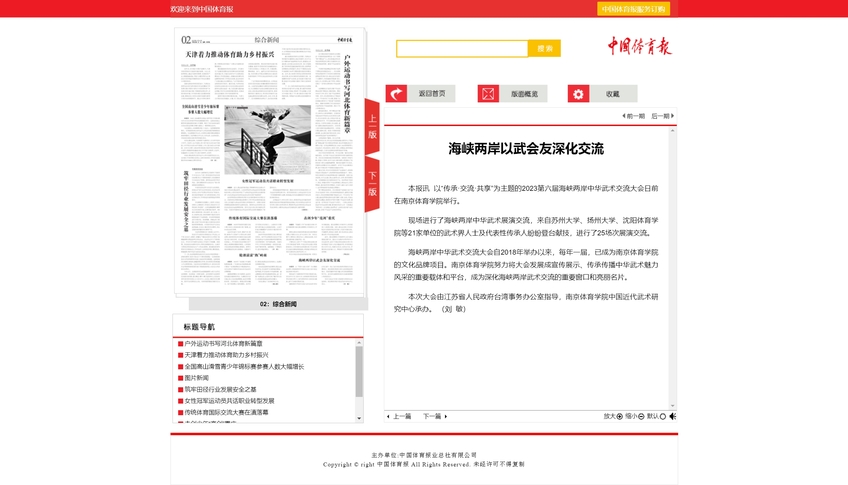Click the search text input field
Image resolution: width=848 pixels, height=485 pixels.
(461, 48)
